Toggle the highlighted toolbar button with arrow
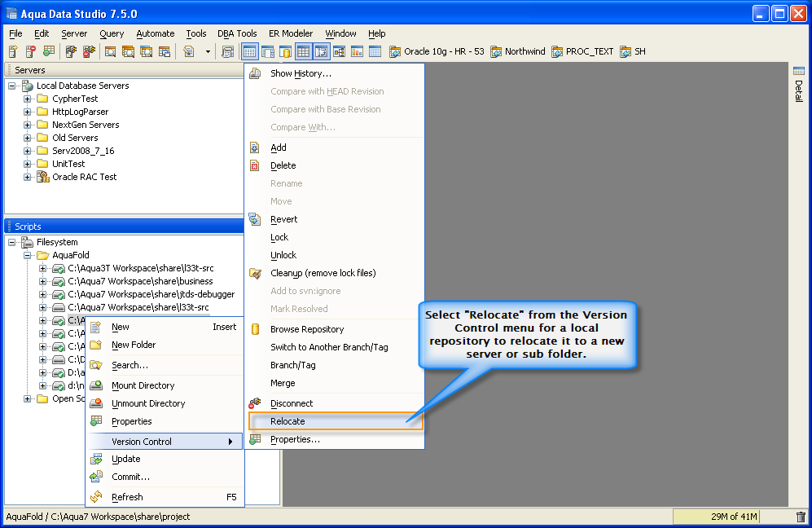The height and width of the screenshot is (528, 812). pyautogui.click(x=321, y=51)
